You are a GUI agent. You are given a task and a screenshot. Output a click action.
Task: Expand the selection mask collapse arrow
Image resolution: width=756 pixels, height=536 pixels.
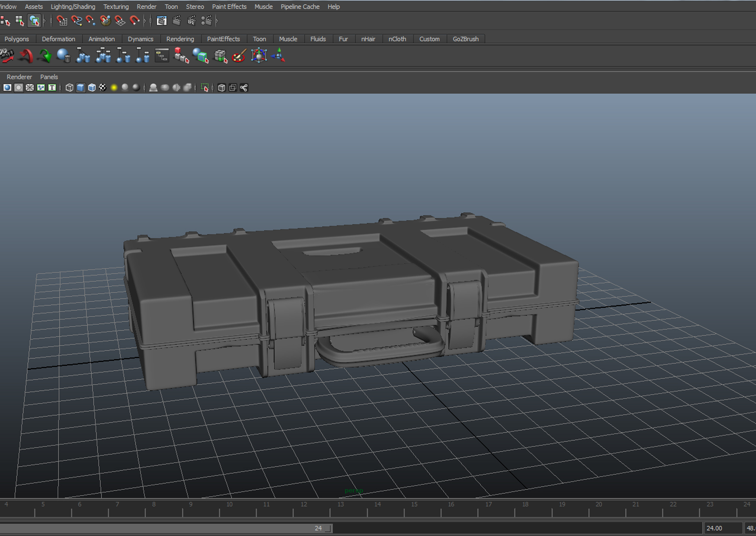[45, 21]
